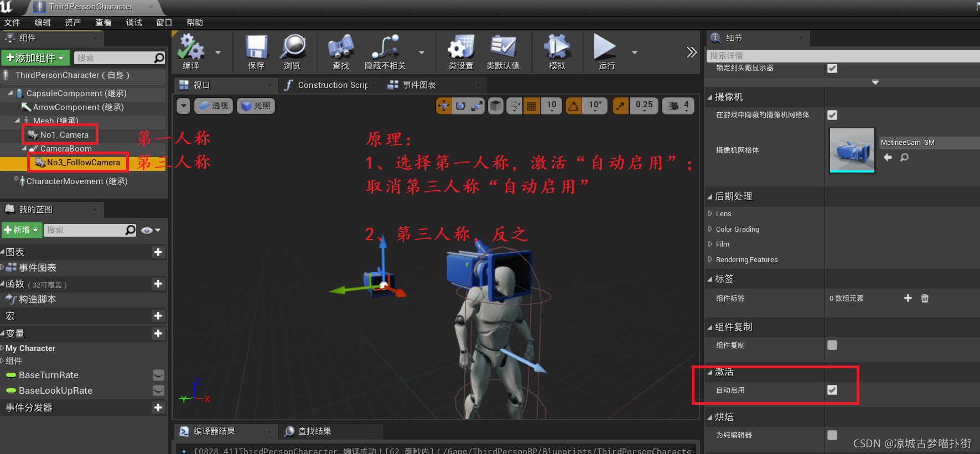Expand Rendering Features section

pos(710,259)
